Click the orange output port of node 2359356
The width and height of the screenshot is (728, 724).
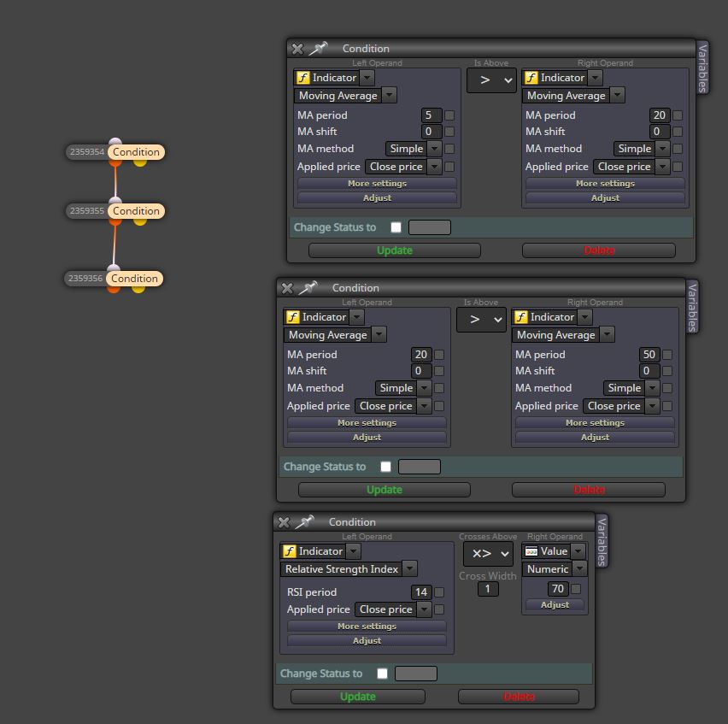tap(114, 289)
